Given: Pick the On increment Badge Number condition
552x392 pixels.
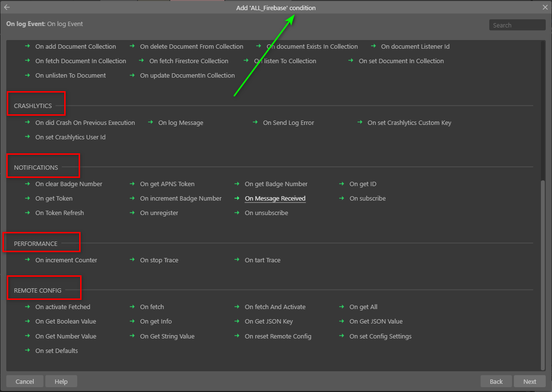Looking at the screenshot, I should pyautogui.click(x=180, y=199).
